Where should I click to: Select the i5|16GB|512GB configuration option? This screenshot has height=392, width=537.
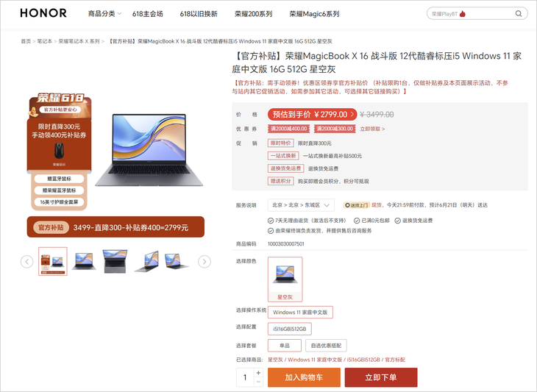click(x=290, y=329)
